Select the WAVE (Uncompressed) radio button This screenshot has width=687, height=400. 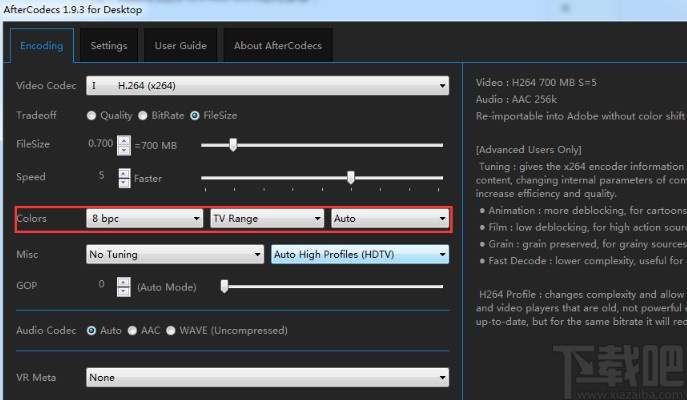coord(171,330)
